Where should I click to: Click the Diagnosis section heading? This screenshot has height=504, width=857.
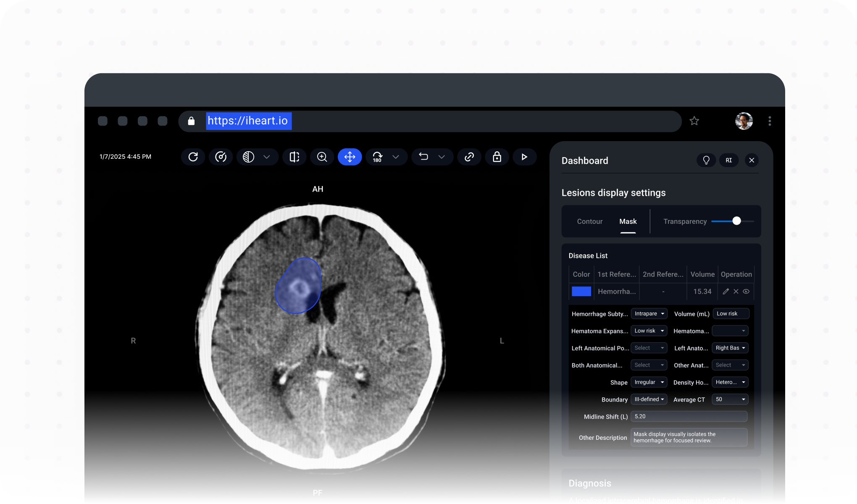tap(590, 483)
